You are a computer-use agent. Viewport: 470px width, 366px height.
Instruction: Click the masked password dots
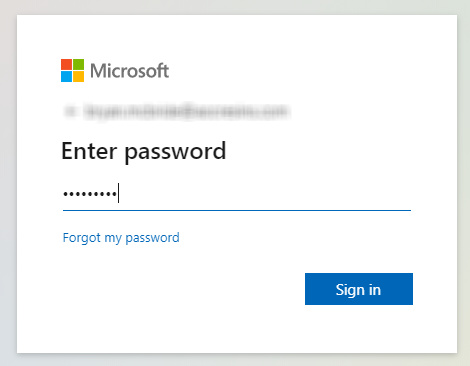pyautogui.click(x=90, y=193)
